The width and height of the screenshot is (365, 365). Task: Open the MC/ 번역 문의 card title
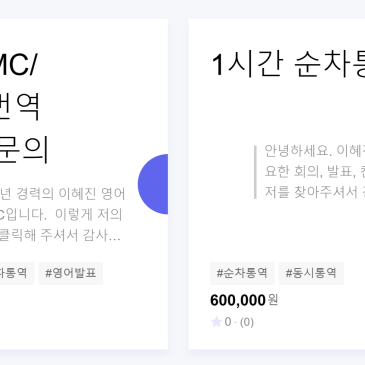25,107
